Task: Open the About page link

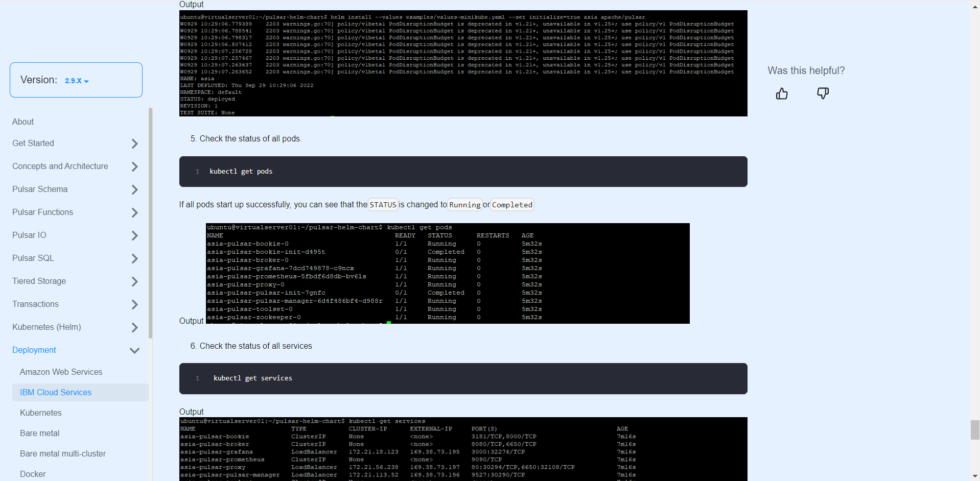Action: tap(23, 122)
